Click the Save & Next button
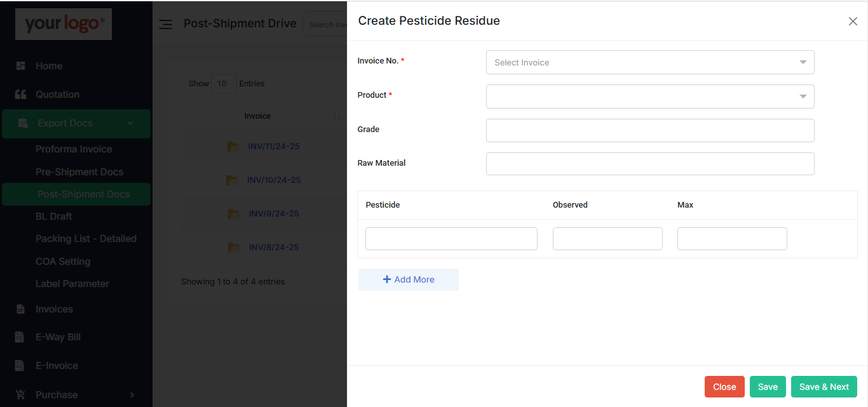 tap(824, 387)
